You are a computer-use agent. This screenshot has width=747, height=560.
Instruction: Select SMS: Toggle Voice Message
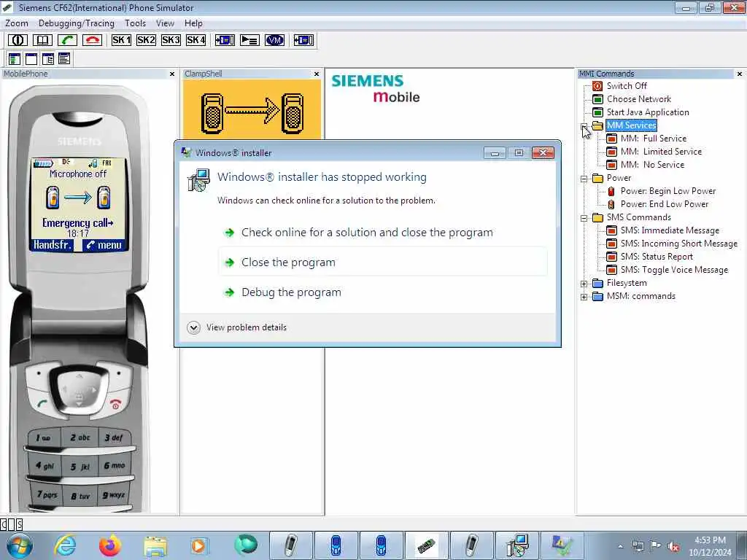674,270
